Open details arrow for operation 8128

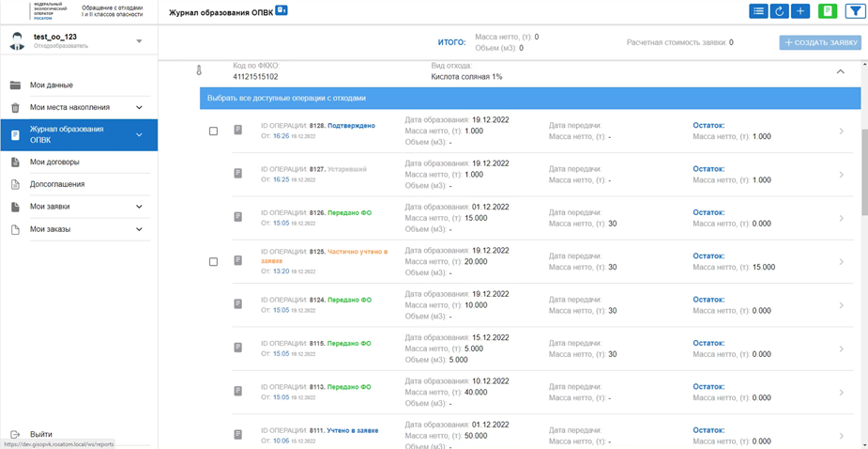tap(842, 132)
